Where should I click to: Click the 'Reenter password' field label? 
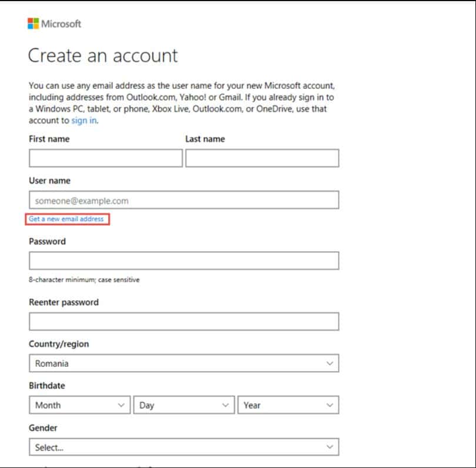pos(63,302)
